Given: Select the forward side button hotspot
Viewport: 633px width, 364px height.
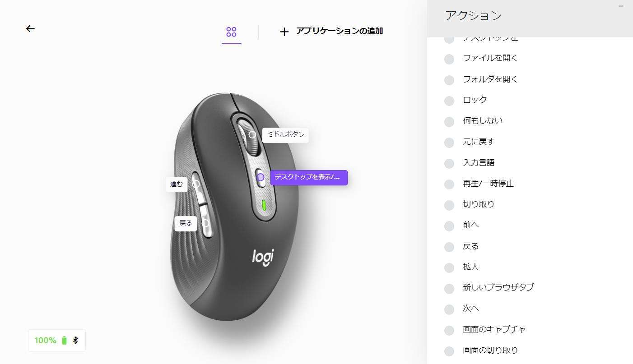Looking at the screenshot, I should pyautogui.click(x=196, y=184).
